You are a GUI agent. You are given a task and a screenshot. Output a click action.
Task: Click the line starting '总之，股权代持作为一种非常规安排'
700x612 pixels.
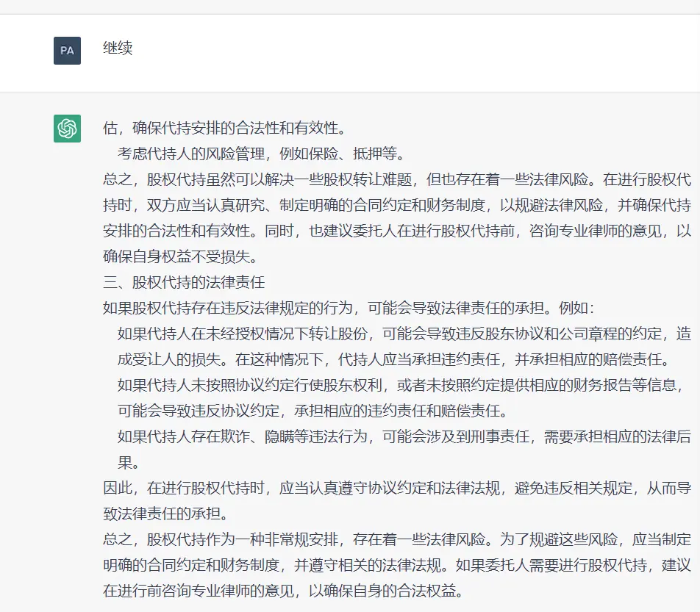(397, 539)
